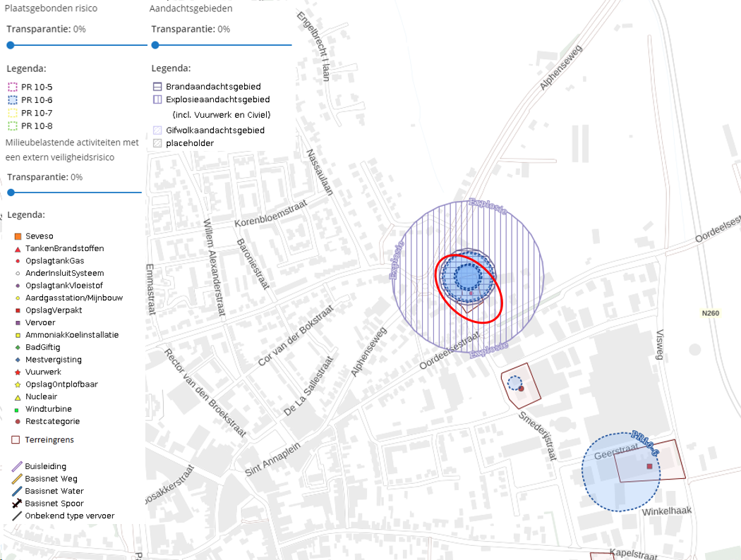The height and width of the screenshot is (560, 741).
Task: Click the PR 10-6 blue legend symbol
Action: tap(13, 99)
